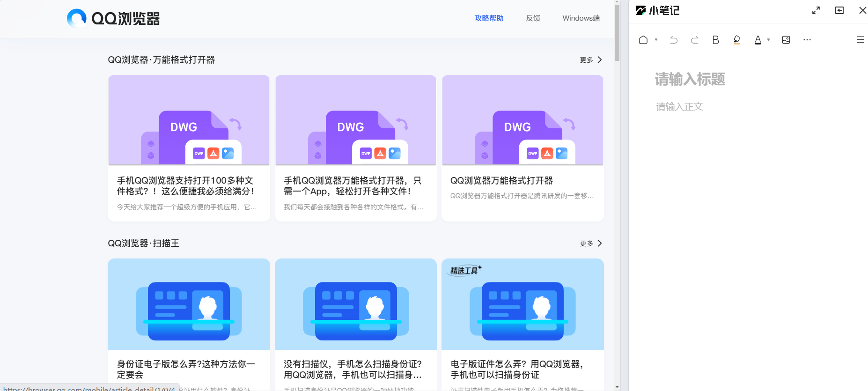This screenshot has height=391, width=868.
Task: Open article 没有扫描仪，手机怎么扫描身份证?
Action: click(x=353, y=369)
